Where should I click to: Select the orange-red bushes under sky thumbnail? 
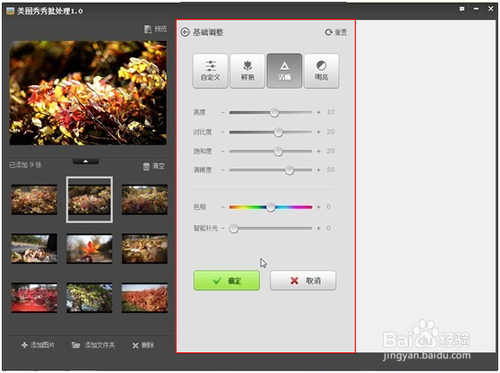coord(145,298)
